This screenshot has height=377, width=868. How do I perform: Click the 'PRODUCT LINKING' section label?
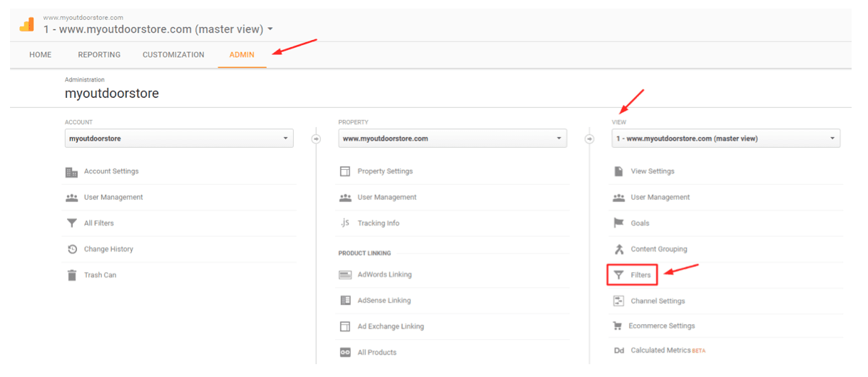(x=364, y=253)
